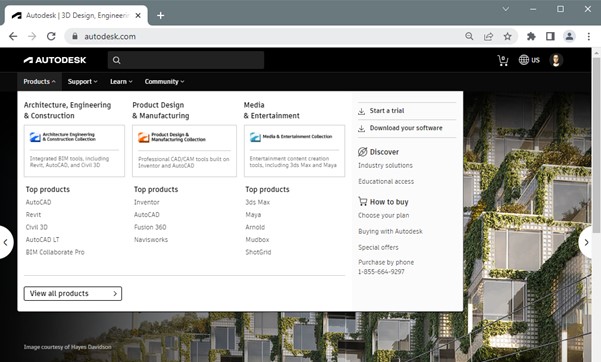The height and width of the screenshot is (362, 601).
Task: Open Arnold product link
Action: [x=255, y=227]
